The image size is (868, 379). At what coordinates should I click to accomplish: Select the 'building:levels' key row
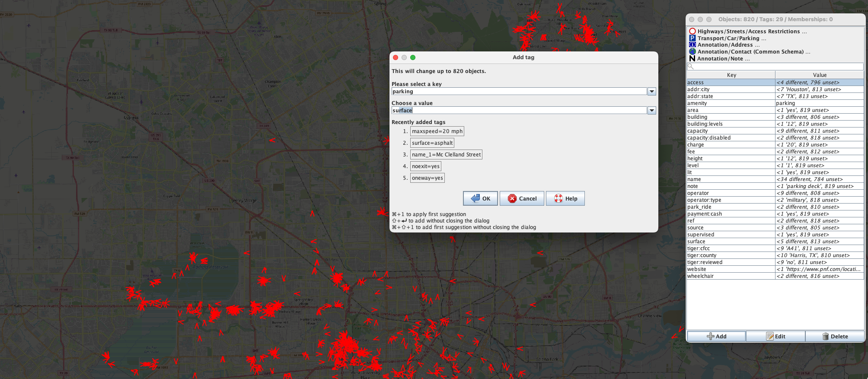(731, 124)
